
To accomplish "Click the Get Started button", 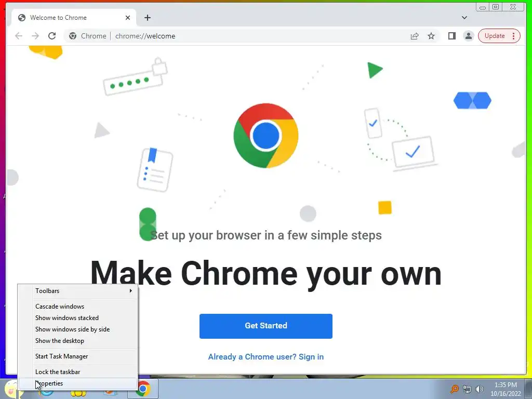I will coord(266,326).
